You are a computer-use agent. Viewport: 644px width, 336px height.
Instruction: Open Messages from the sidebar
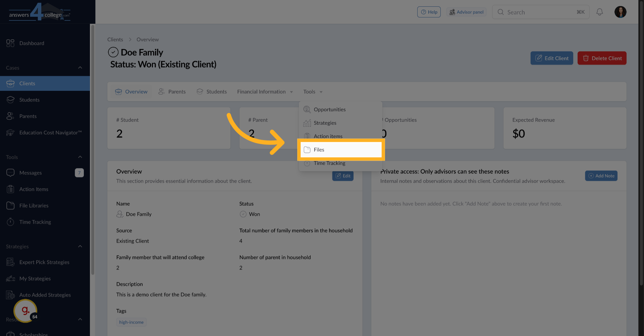coord(31,173)
